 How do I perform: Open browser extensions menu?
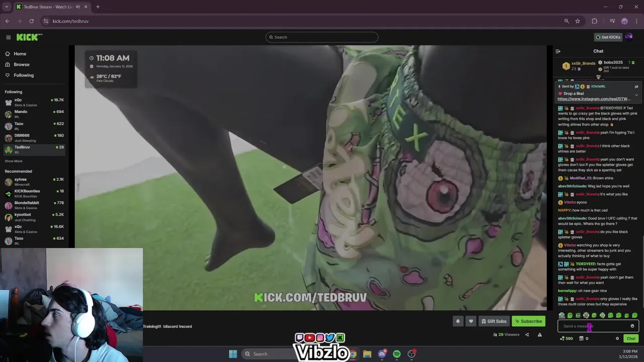[595, 21]
